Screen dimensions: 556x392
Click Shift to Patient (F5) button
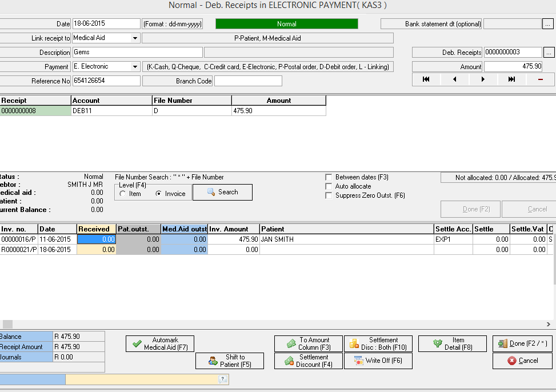(230, 361)
